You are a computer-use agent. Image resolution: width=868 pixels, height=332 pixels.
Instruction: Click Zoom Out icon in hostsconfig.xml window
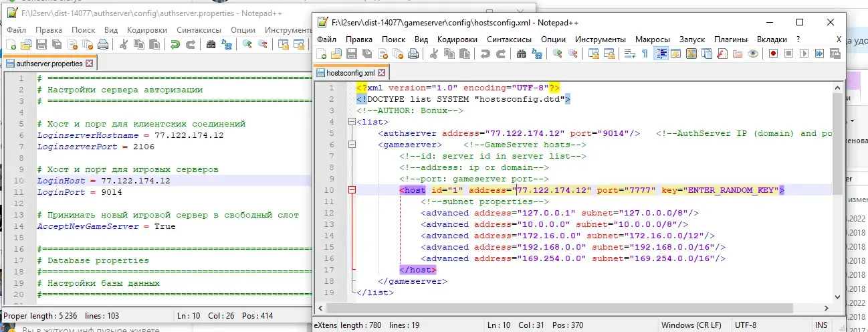[573, 54]
